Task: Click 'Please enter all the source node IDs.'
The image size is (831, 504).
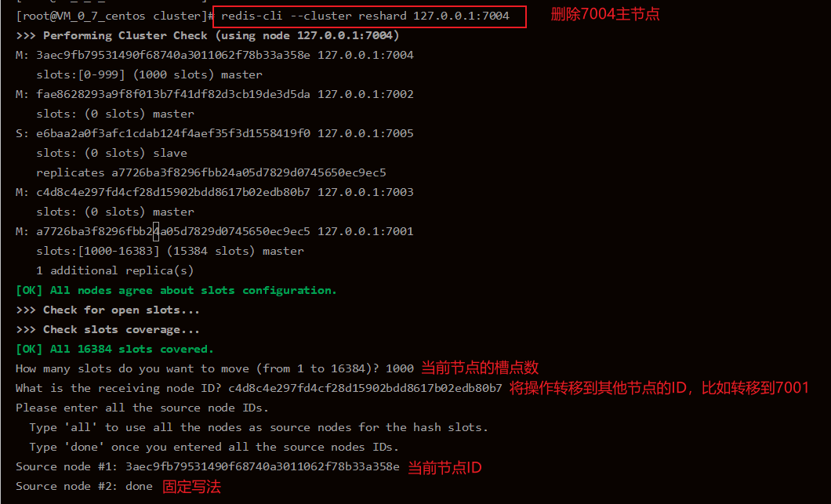Action: [x=142, y=408]
